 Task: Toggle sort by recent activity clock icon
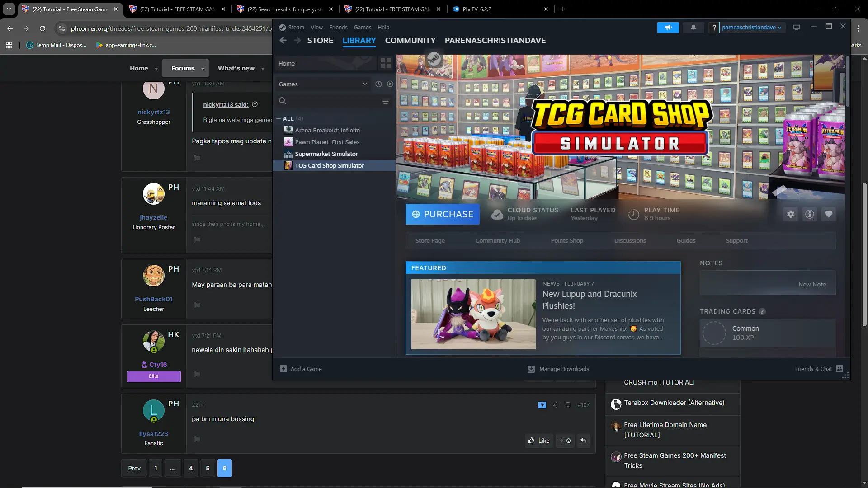click(378, 84)
